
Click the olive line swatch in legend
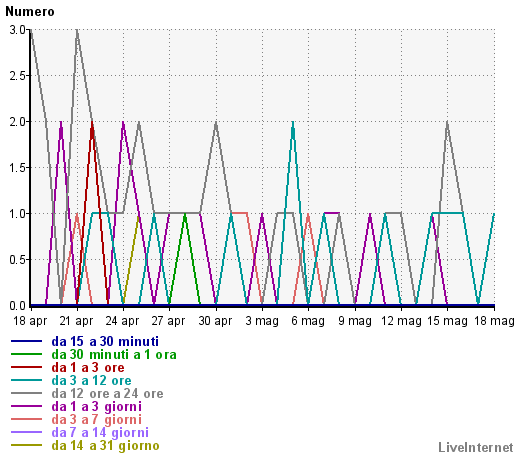point(26,445)
